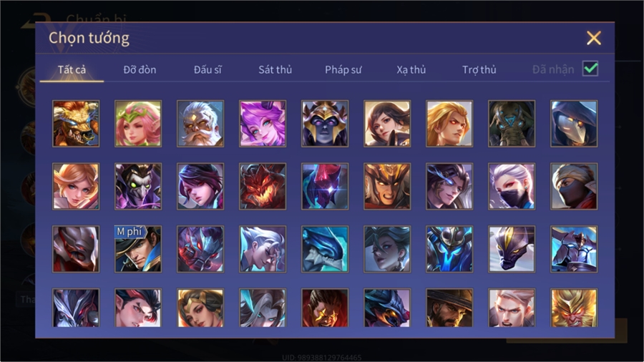The height and width of the screenshot is (362, 644).
Task: Toggle the Đã nhận checkbox
Action: (590, 69)
